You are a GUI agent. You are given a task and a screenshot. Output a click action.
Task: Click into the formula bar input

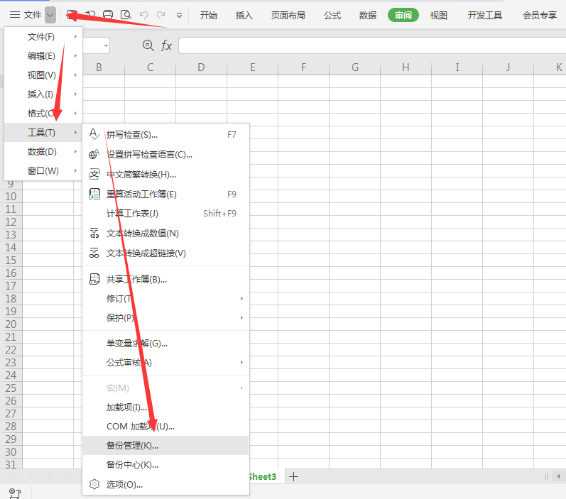pos(372,46)
